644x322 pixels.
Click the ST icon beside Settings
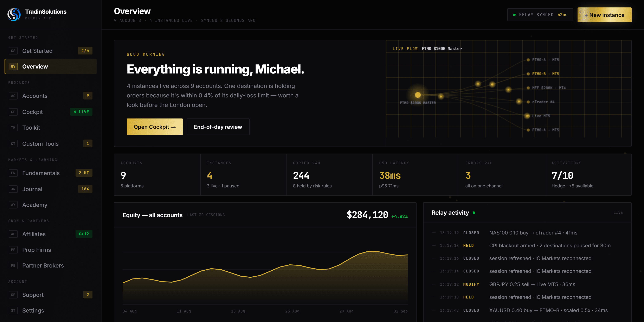click(13, 310)
